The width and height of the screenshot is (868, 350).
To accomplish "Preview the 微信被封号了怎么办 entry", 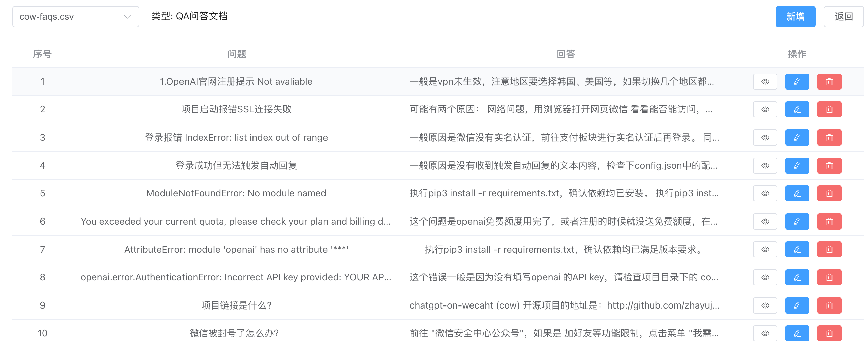I will click(765, 333).
